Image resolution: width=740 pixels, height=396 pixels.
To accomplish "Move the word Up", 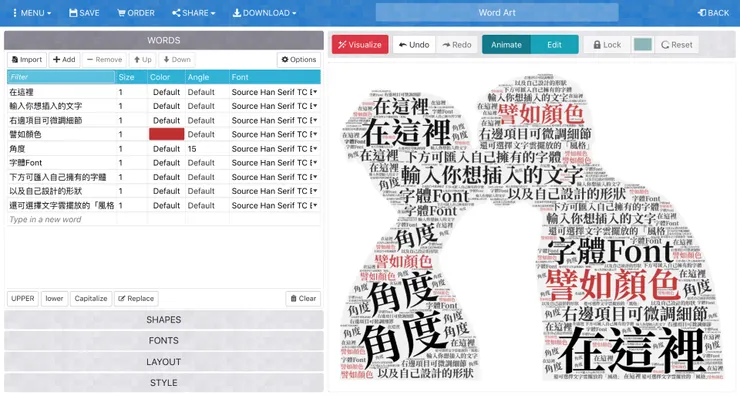I will (143, 59).
